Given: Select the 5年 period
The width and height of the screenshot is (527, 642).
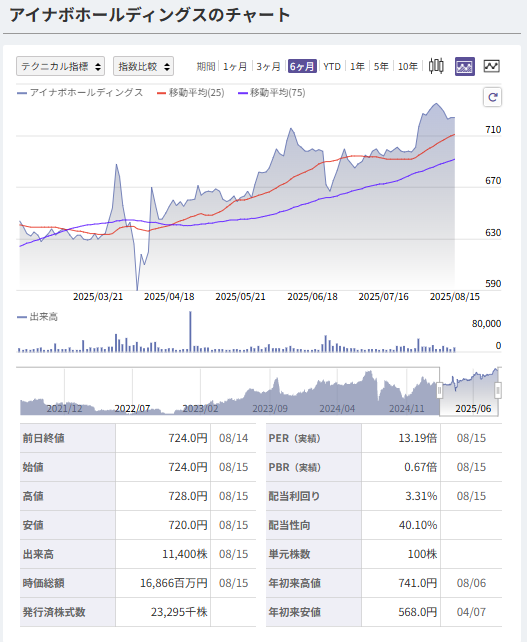Looking at the screenshot, I should point(381,66).
